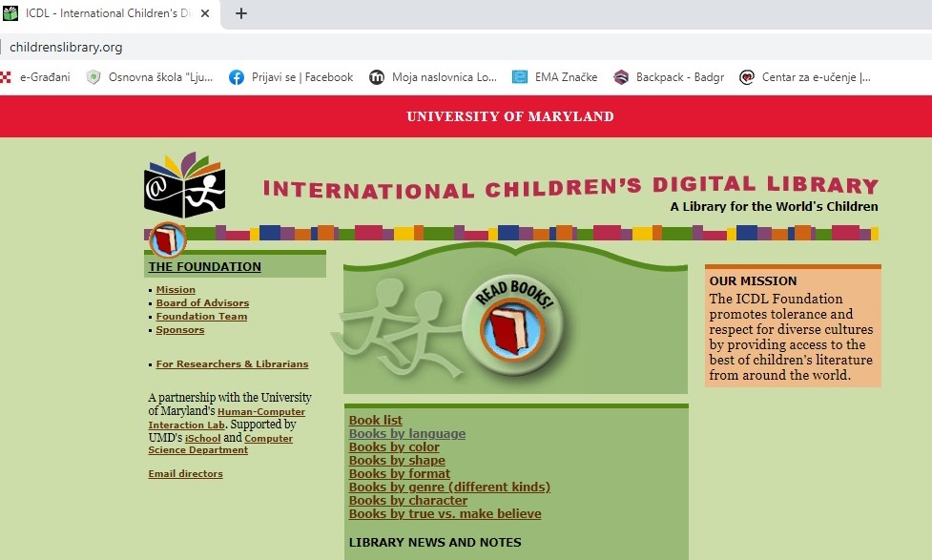
Task: Click the Library News and Notes heading
Action: [x=435, y=542]
